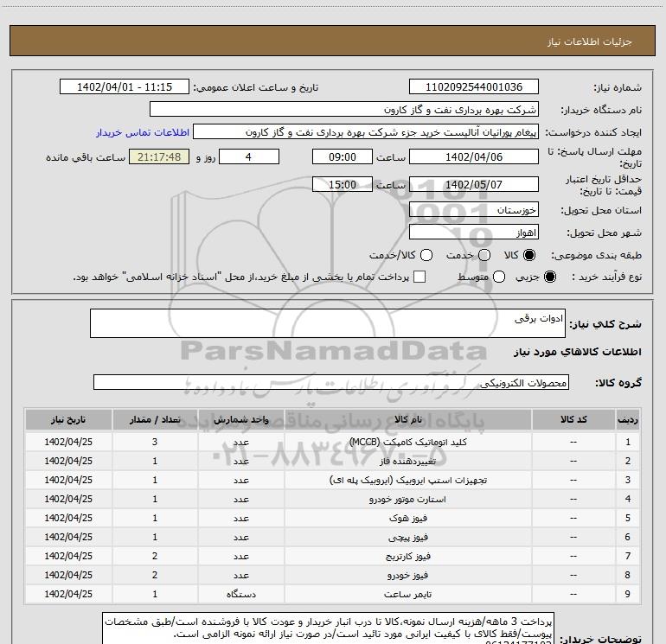This screenshot has width=666, height=644.
Task: Click the request creator name field
Action: pos(366,132)
